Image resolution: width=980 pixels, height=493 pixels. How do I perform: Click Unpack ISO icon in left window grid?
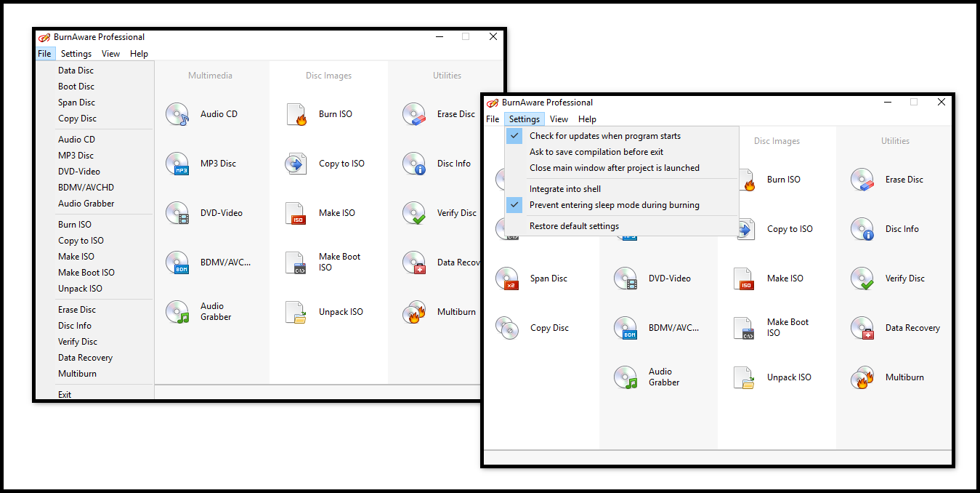point(296,312)
